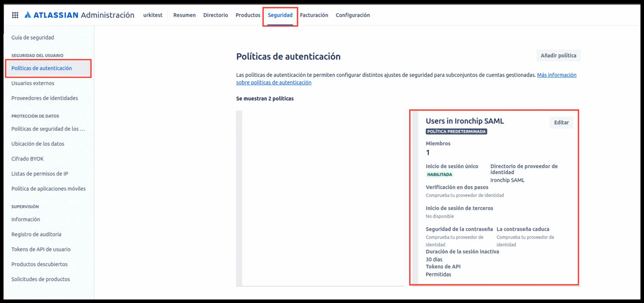Click Editar on Users in Ironchip SAML
This screenshot has height=303, width=644.
(x=561, y=122)
